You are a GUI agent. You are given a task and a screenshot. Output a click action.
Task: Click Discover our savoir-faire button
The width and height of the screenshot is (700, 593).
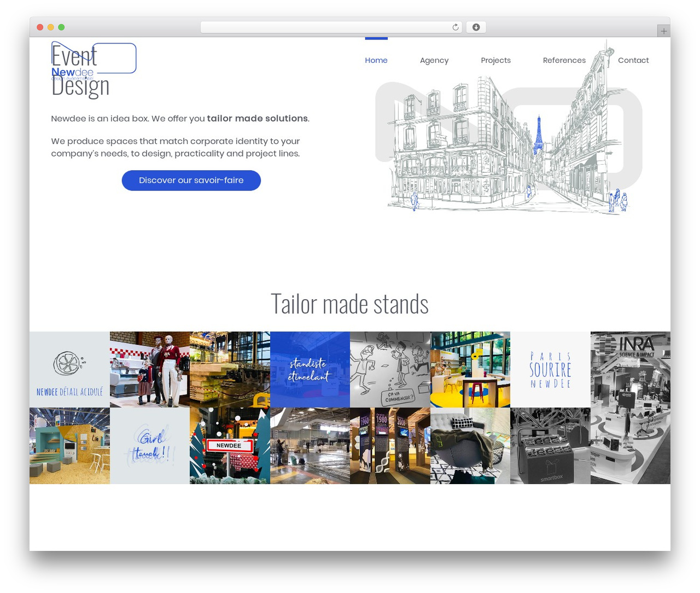pyautogui.click(x=191, y=181)
